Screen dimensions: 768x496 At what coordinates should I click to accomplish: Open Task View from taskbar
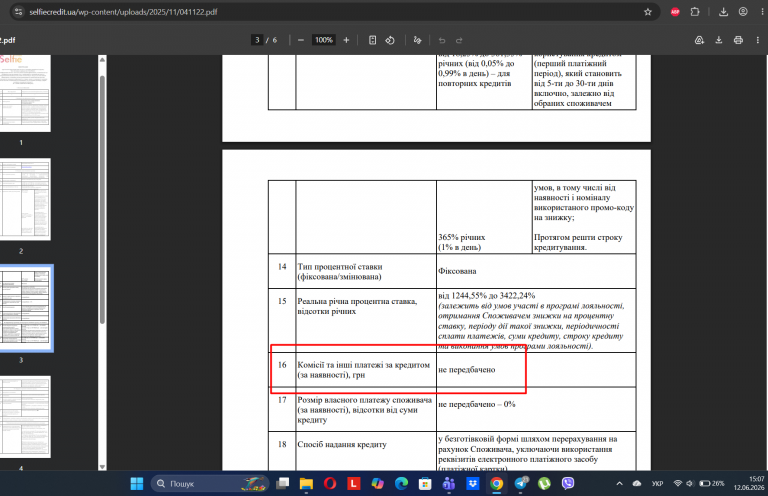[x=283, y=484]
